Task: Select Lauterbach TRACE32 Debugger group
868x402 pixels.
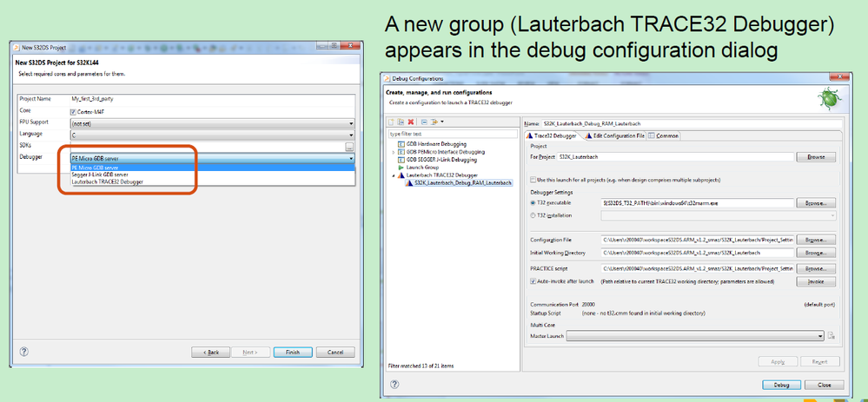Action: click(441, 175)
